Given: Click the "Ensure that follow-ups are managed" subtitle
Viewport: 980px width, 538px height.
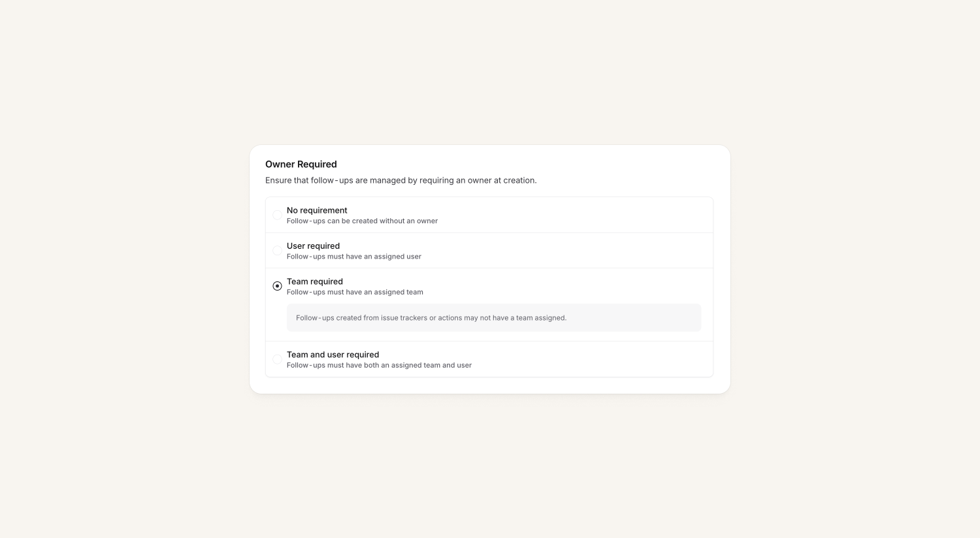Looking at the screenshot, I should tap(400, 180).
